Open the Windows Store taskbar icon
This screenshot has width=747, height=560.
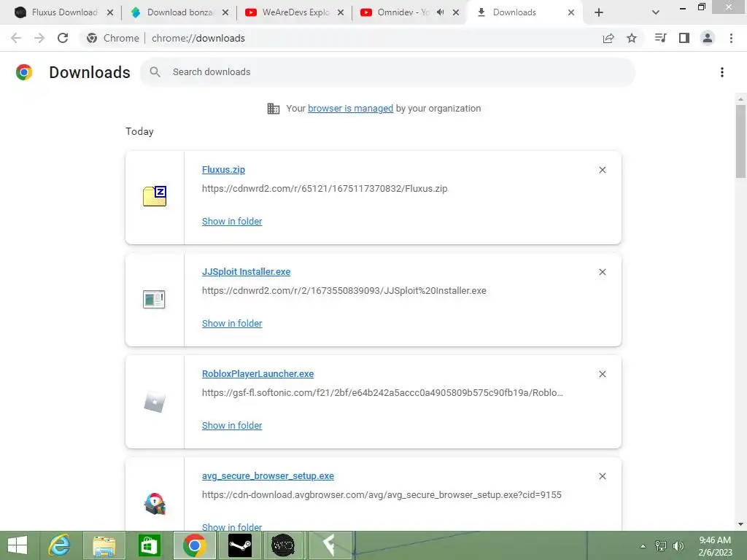[149, 545]
